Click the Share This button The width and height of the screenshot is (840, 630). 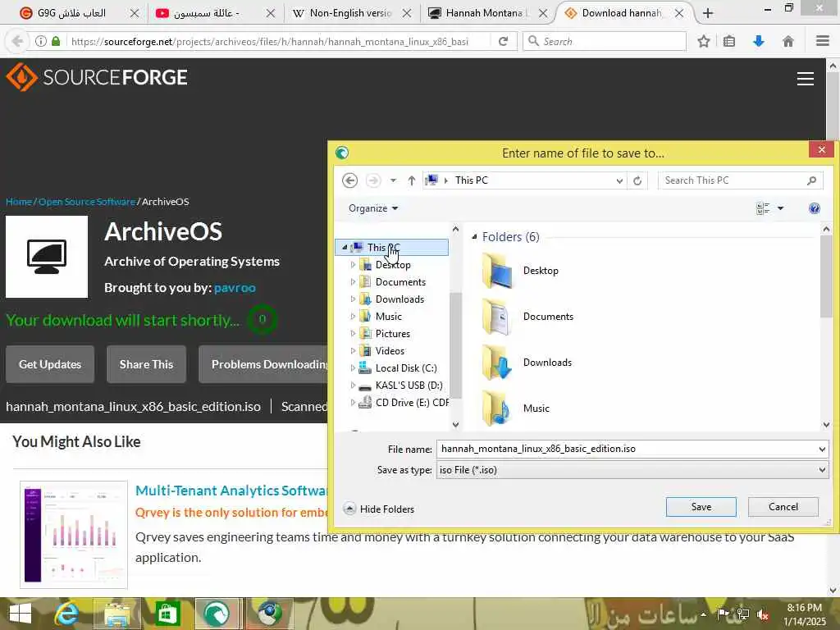pos(146,364)
